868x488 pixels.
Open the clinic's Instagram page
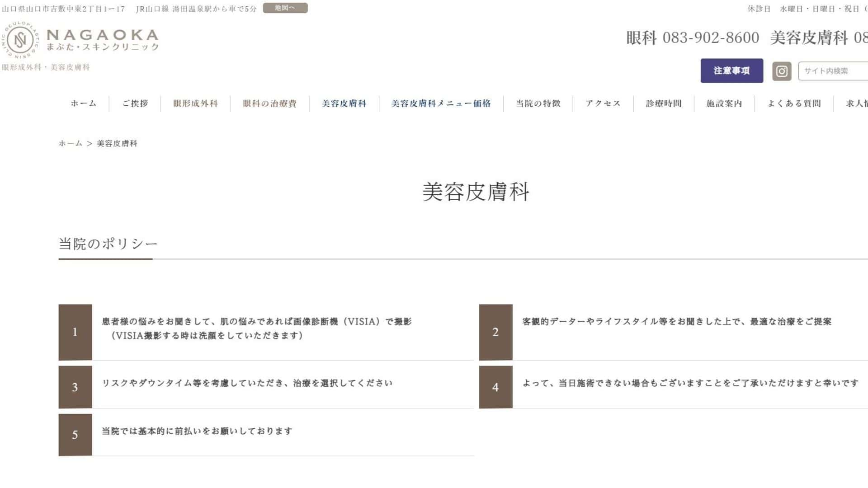(x=781, y=70)
